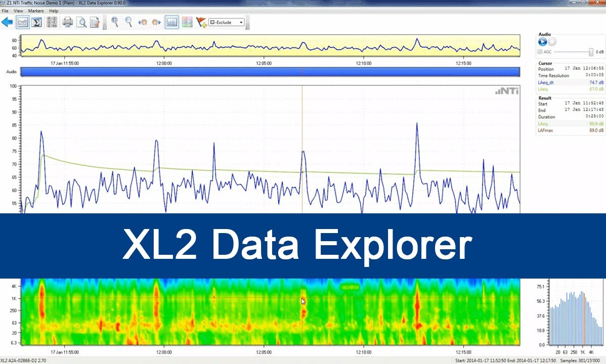Select the Result LAeq 66.9 dB row
Image resolution: width=606 pixels, height=364 pixels.
(571, 124)
